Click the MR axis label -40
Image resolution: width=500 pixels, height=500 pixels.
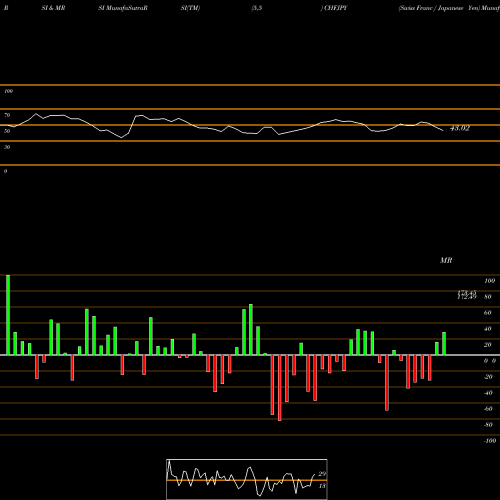488,393
